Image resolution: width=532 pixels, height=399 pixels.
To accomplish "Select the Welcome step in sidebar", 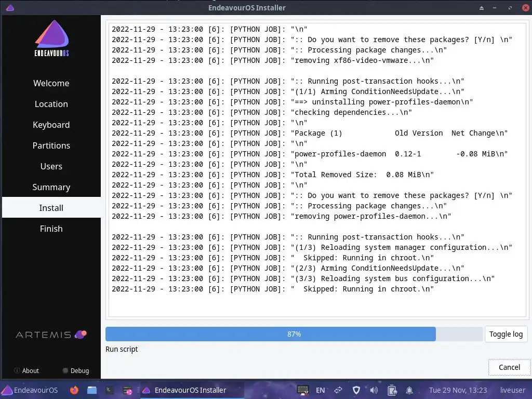I will point(51,83).
